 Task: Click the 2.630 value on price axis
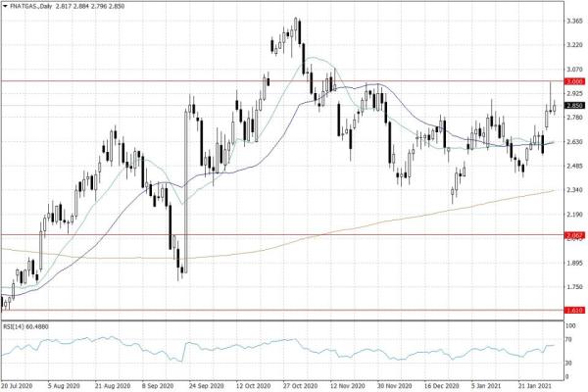click(575, 141)
